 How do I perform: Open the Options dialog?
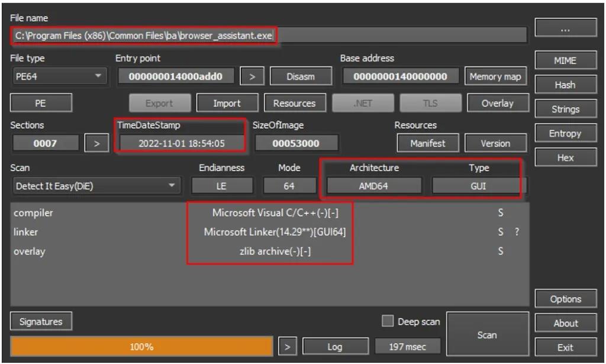coord(565,299)
